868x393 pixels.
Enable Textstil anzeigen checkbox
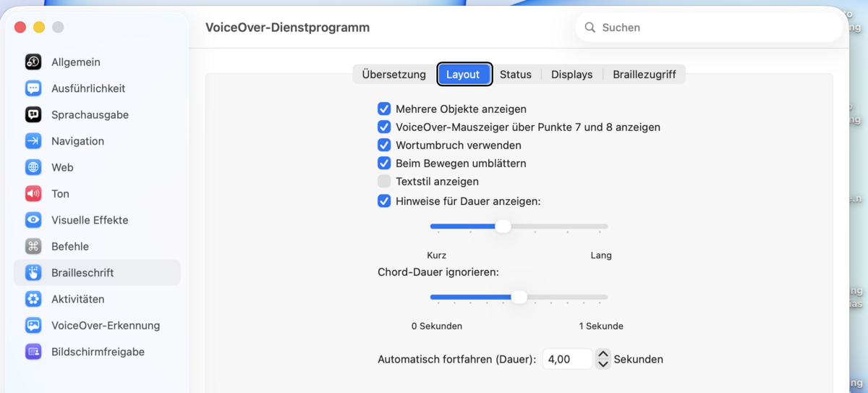[384, 181]
